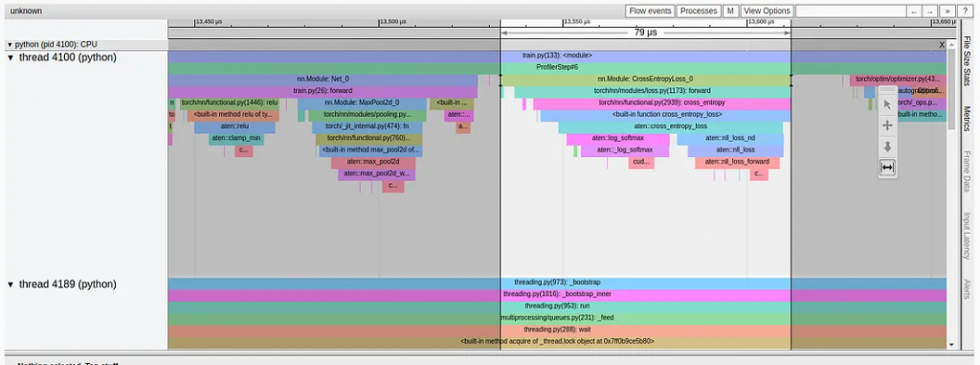Screen dimensions: 980x365
Task: Select the multiprocessing/queues.py(231): _feed slice
Action: (557, 319)
